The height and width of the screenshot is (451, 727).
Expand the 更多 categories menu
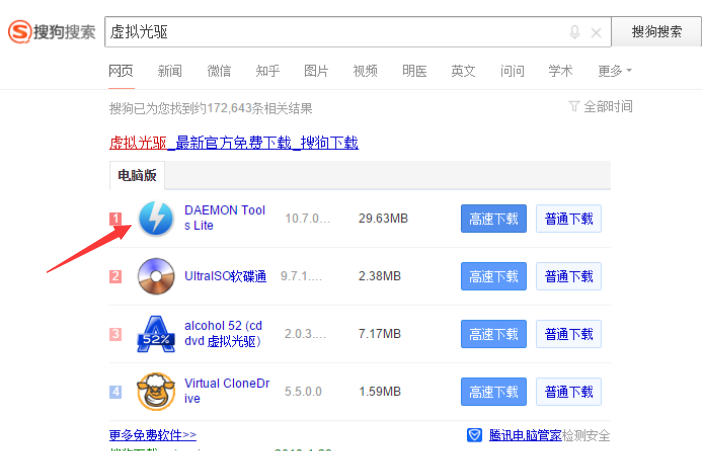point(614,71)
